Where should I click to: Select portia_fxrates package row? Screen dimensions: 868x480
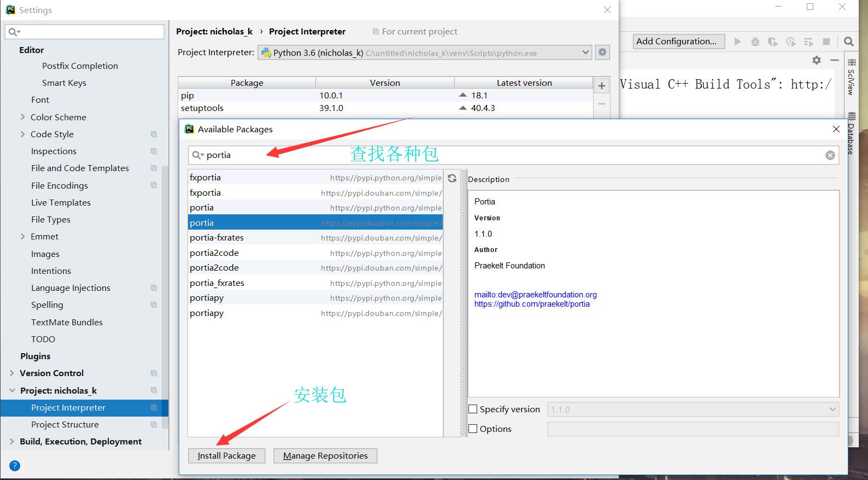315,283
